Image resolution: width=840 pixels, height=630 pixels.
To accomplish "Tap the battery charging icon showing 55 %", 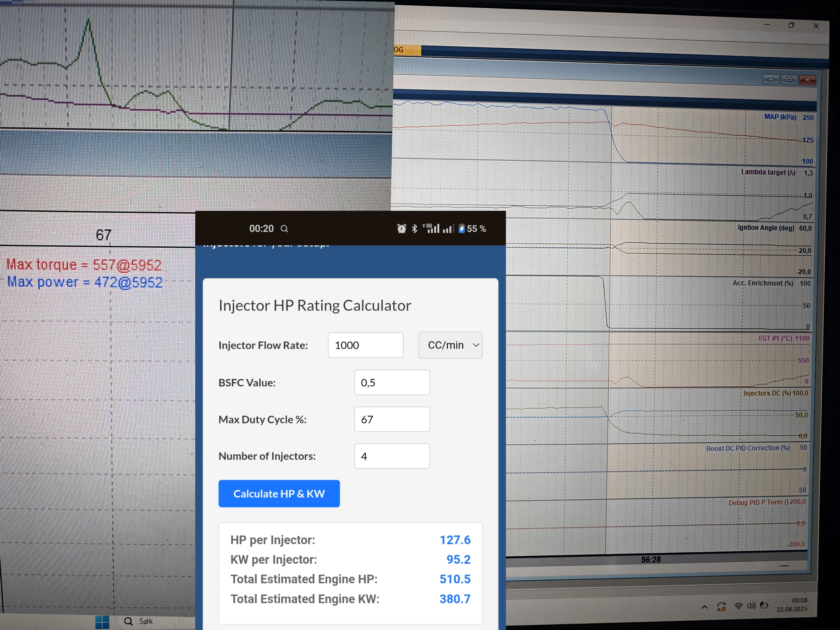I will tap(462, 229).
